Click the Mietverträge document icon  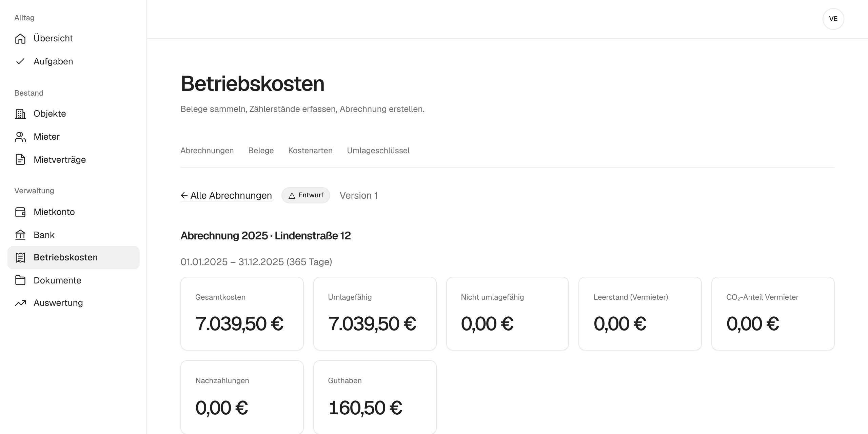pyautogui.click(x=20, y=160)
